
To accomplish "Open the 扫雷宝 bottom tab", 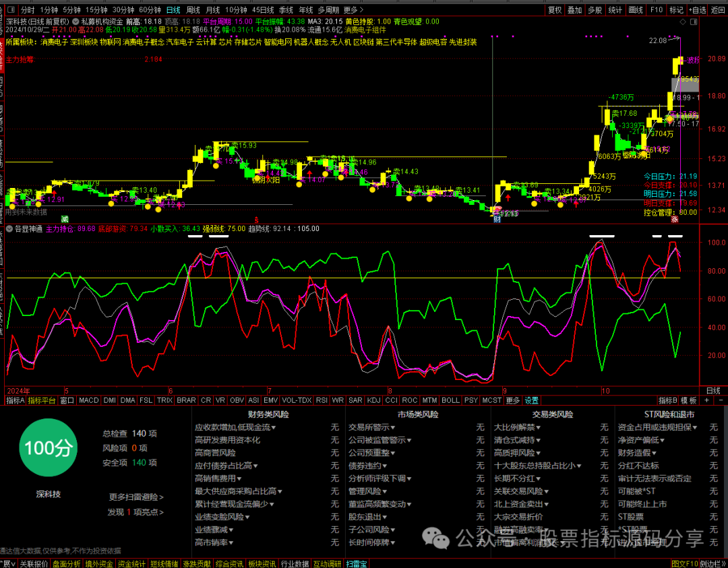I will [x=357, y=564].
